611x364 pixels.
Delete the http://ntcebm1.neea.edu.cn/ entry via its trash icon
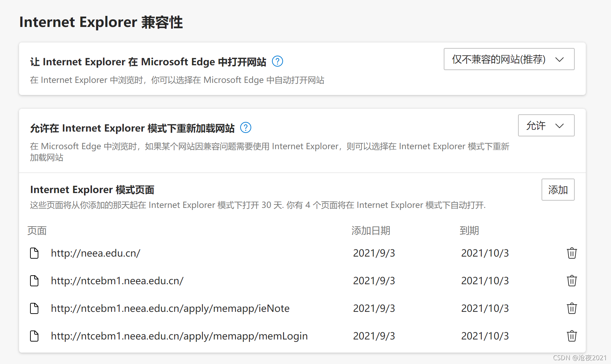tap(572, 281)
